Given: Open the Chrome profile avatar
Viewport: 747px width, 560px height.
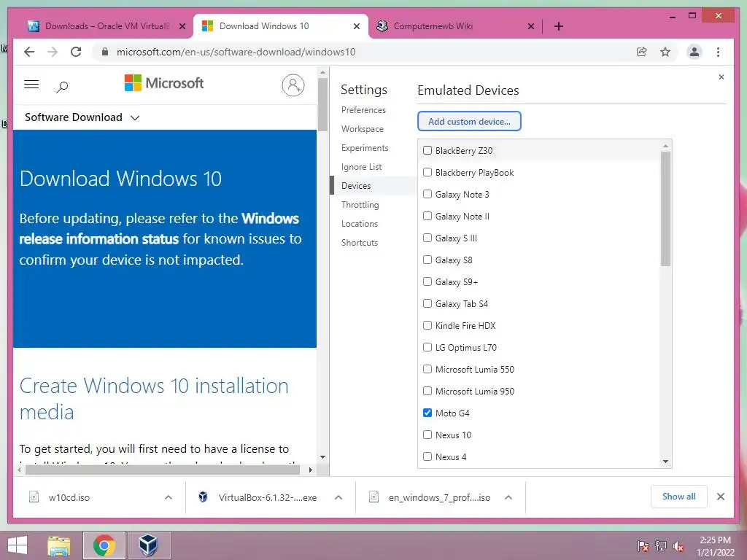Looking at the screenshot, I should (694, 52).
